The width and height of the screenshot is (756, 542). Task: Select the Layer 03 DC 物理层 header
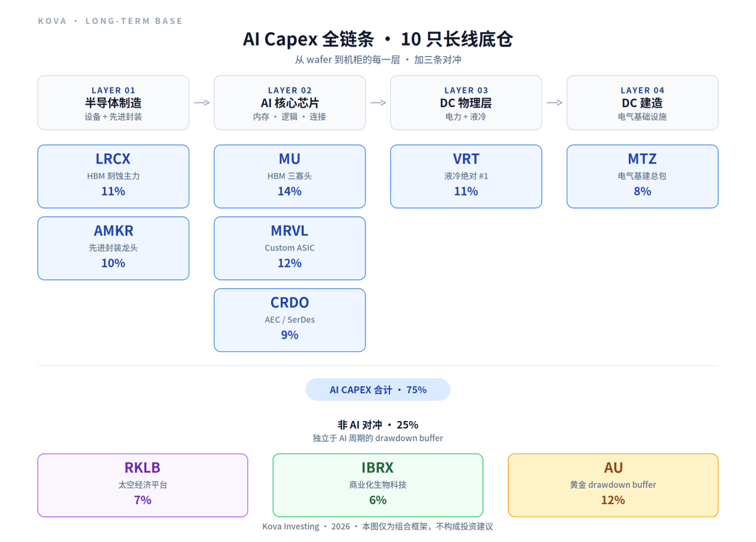tap(466, 103)
